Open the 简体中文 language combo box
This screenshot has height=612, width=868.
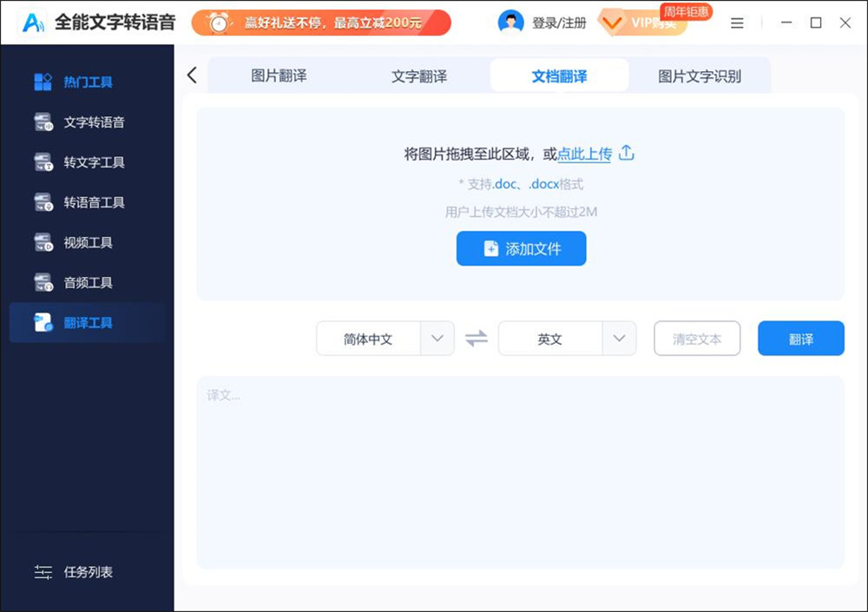385,339
